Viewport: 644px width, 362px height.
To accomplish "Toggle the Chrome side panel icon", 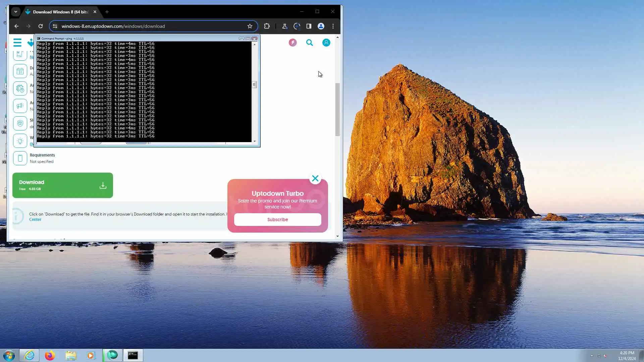I will [x=309, y=26].
